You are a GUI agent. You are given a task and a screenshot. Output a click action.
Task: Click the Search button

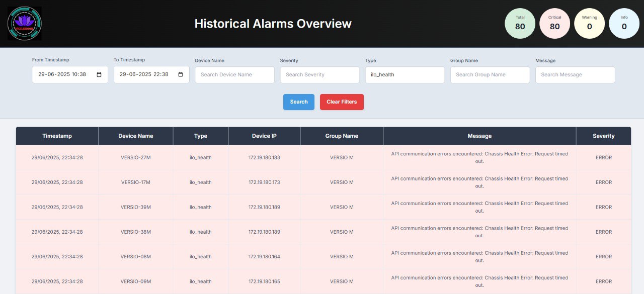tap(298, 102)
